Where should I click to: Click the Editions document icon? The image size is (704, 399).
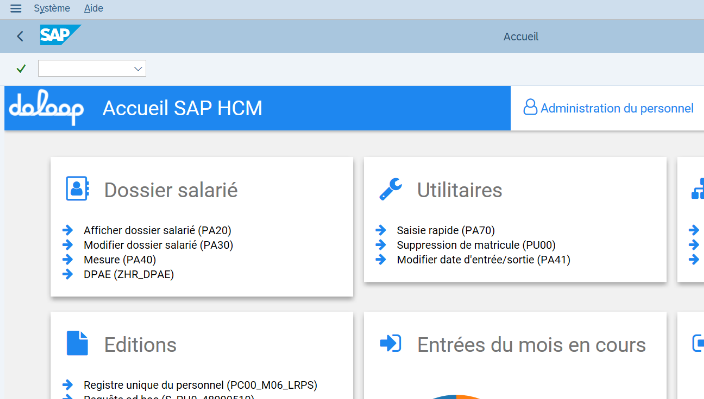tap(77, 343)
